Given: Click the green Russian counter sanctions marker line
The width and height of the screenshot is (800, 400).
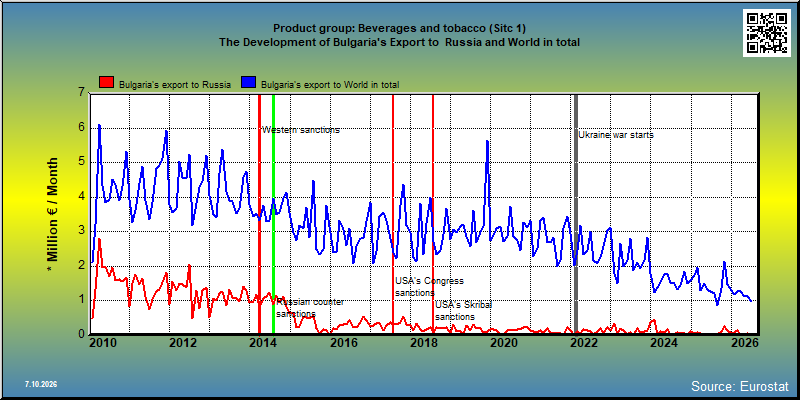Looking at the screenshot, I should (273, 214).
